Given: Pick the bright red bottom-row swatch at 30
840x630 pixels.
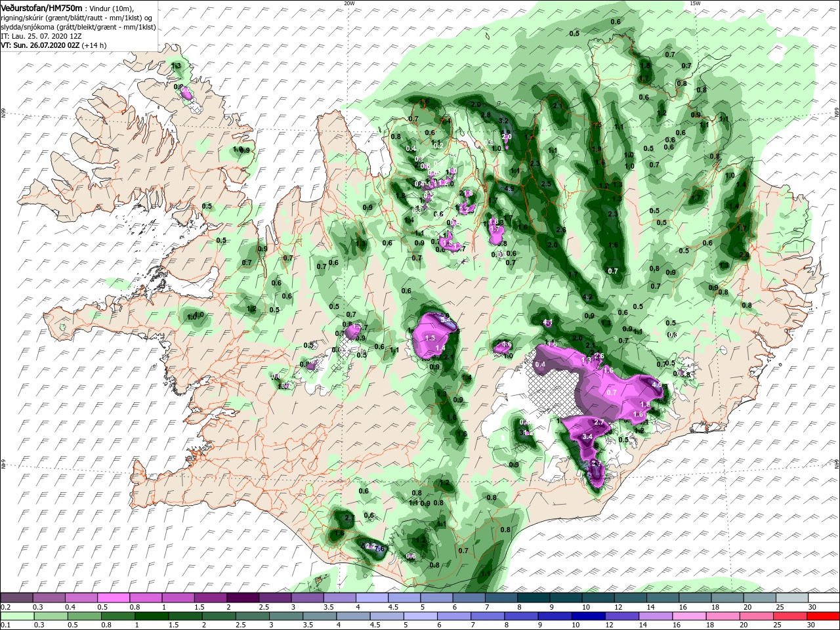Looking at the screenshot, I should pos(823,616).
